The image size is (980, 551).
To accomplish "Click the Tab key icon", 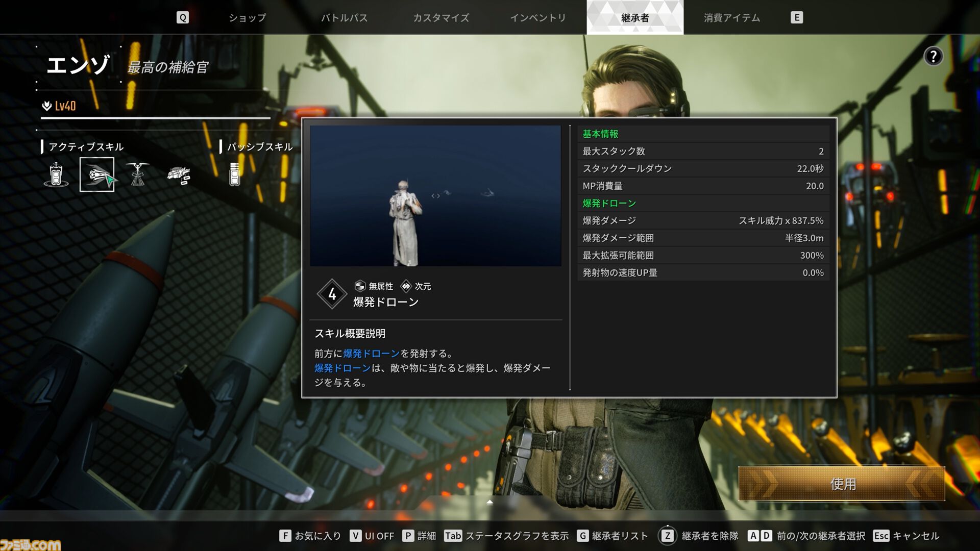I will click(453, 536).
